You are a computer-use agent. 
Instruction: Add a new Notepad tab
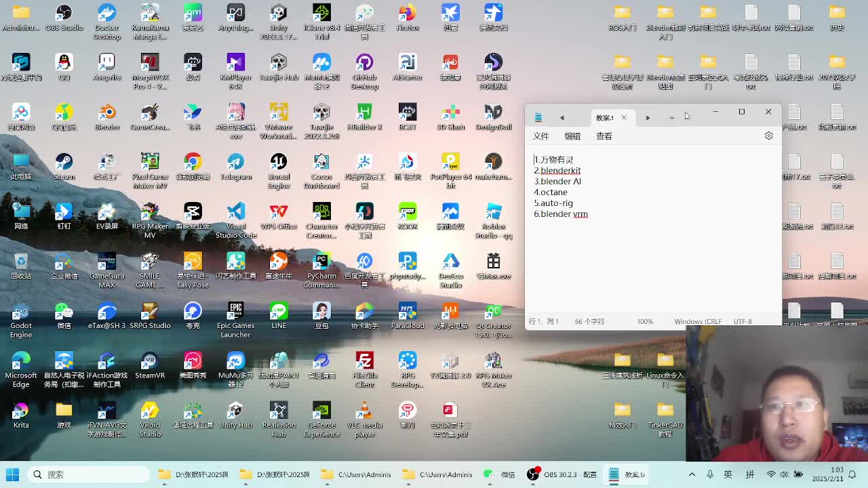[671, 118]
